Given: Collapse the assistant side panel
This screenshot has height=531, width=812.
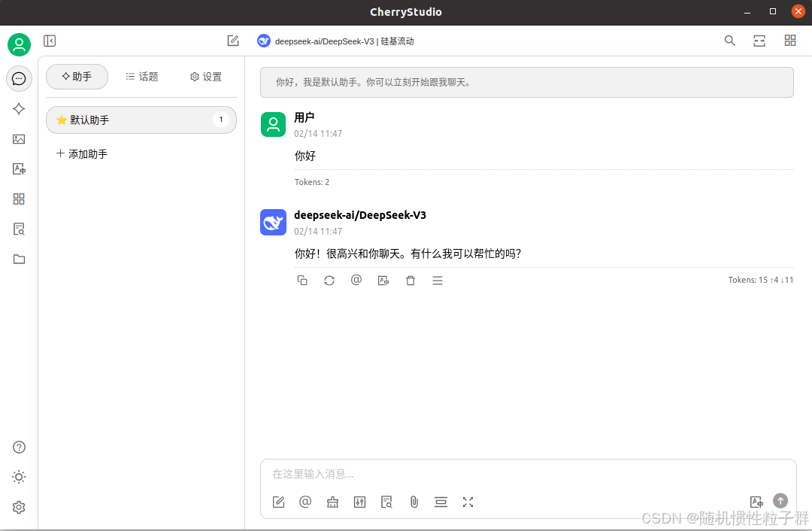Looking at the screenshot, I should pos(50,41).
